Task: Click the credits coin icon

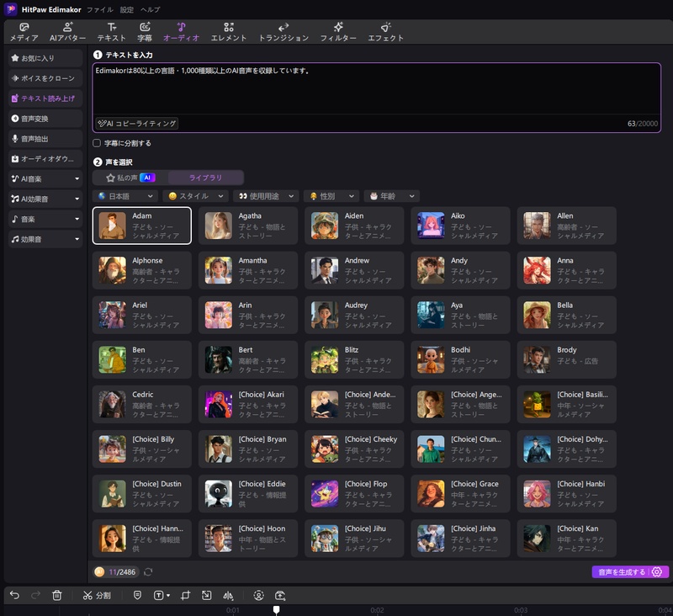Action: tap(99, 571)
